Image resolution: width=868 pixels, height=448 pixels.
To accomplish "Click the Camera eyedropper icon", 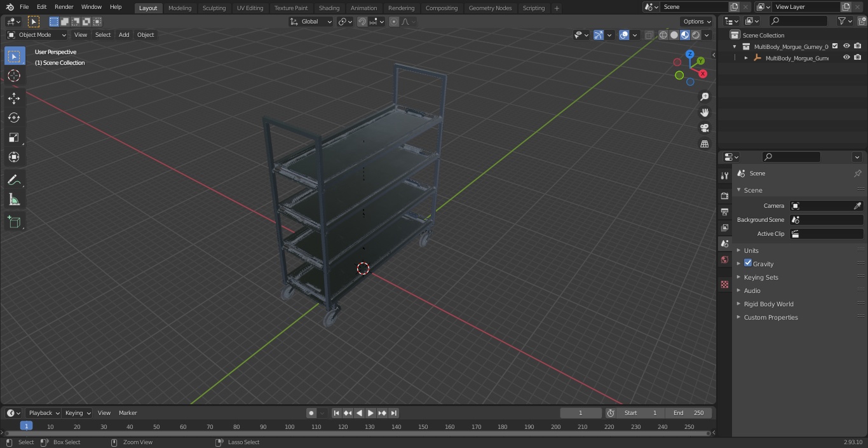I will pyautogui.click(x=857, y=206).
